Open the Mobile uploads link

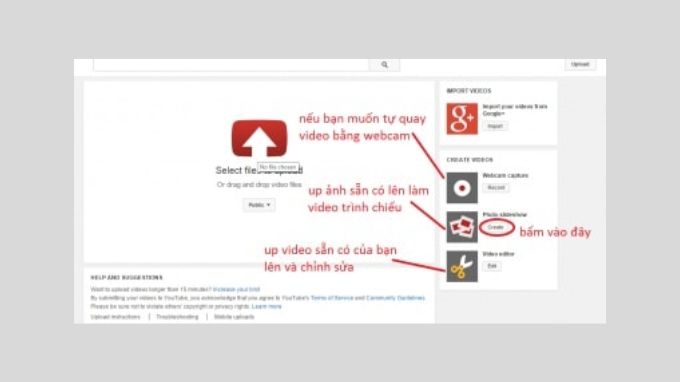coord(234,317)
